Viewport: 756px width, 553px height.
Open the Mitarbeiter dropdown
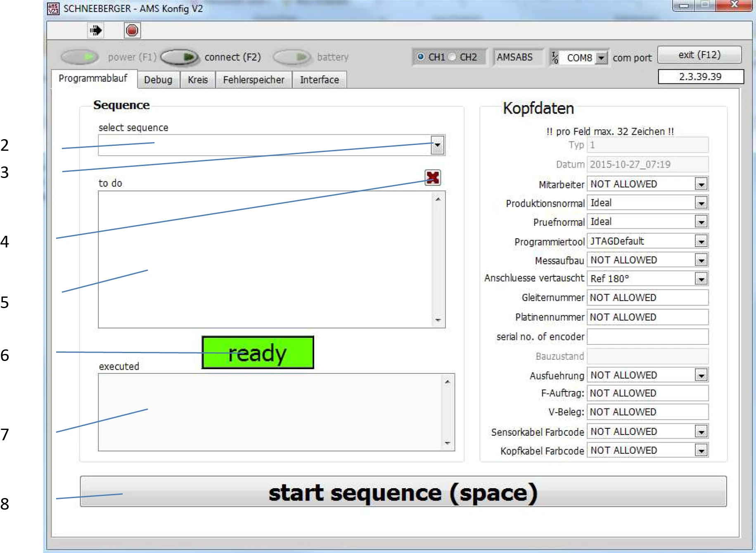click(x=701, y=184)
